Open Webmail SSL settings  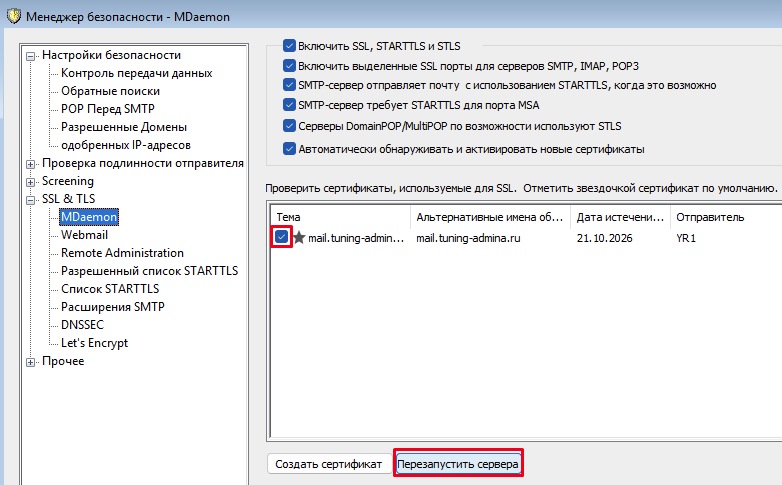84,235
